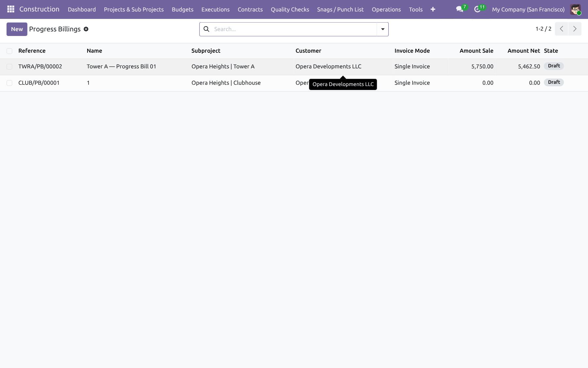Open the gear settings icon beside Progress Billings
Image resolution: width=588 pixels, height=368 pixels.
(x=86, y=29)
